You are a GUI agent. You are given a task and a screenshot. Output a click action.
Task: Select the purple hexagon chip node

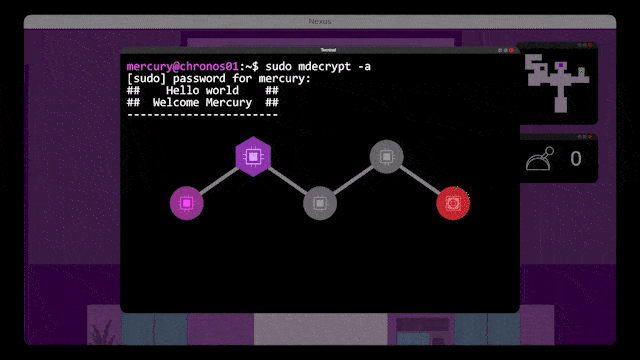[x=253, y=156]
